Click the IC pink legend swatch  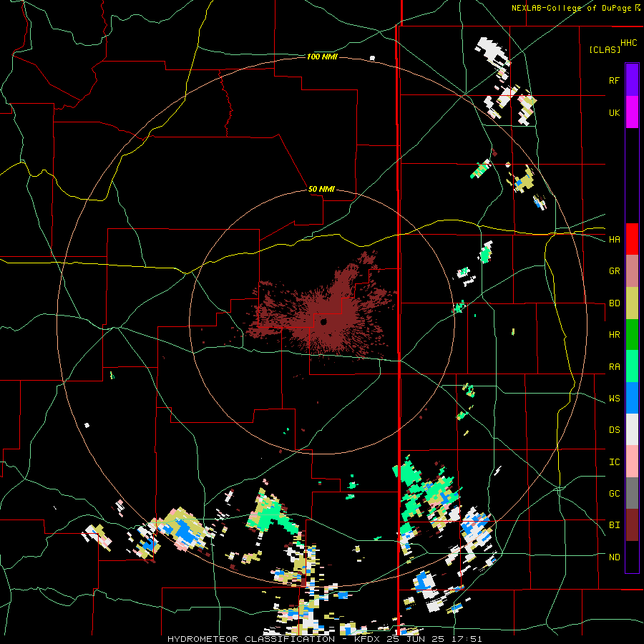632,462
